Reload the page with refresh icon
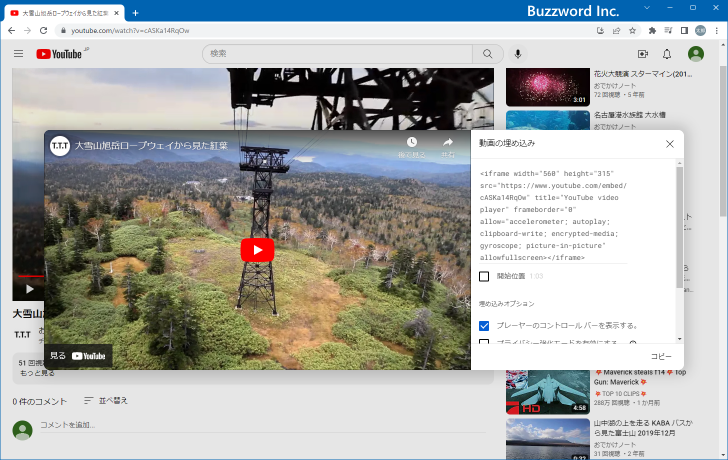This screenshot has height=460, width=728. [x=43, y=31]
